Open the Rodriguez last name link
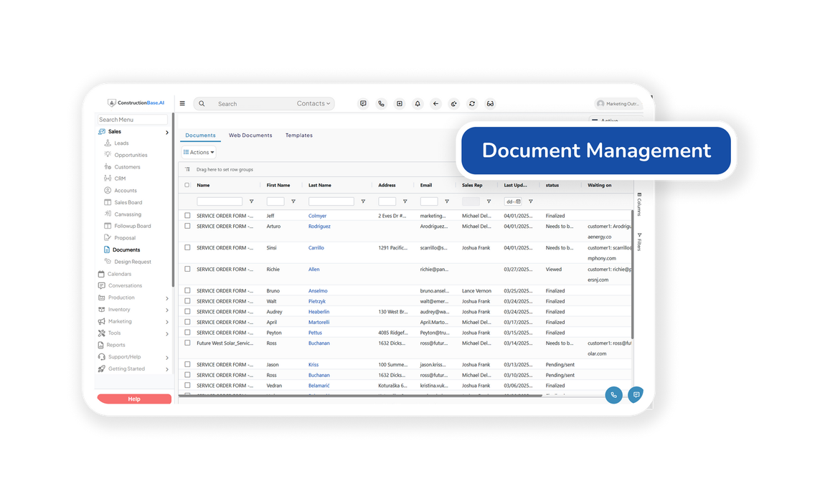Image resolution: width=825 pixels, height=504 pixels. point(319,227)
